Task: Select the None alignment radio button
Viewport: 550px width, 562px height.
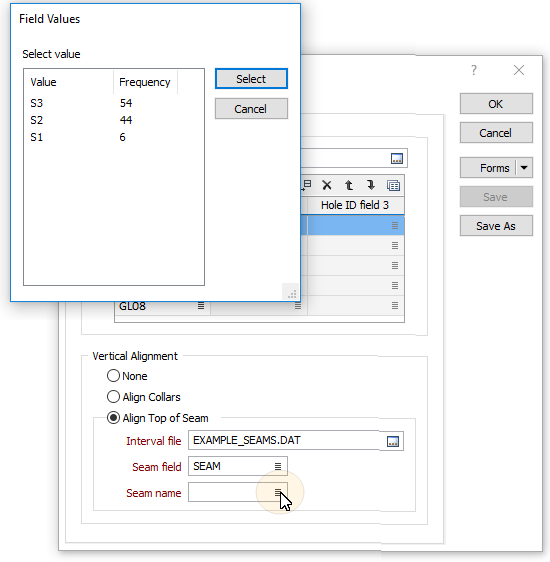Action: click(113, 376)
